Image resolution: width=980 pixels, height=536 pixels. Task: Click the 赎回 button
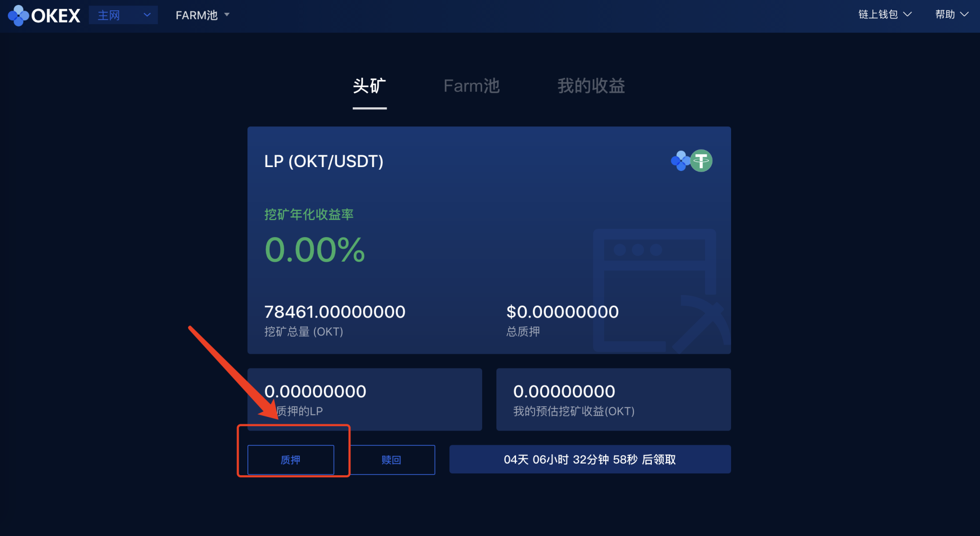[392, 460]
